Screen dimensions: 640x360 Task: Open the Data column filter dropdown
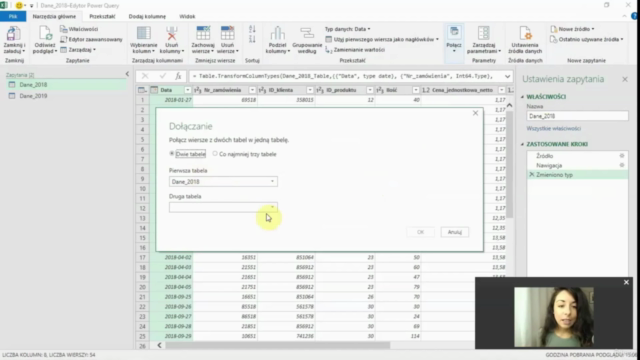[187, 90]
